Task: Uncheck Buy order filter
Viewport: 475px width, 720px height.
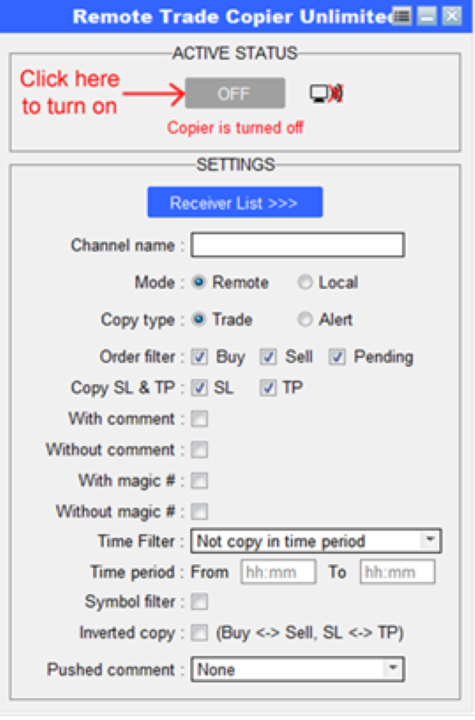Action: tap(199, 357)
